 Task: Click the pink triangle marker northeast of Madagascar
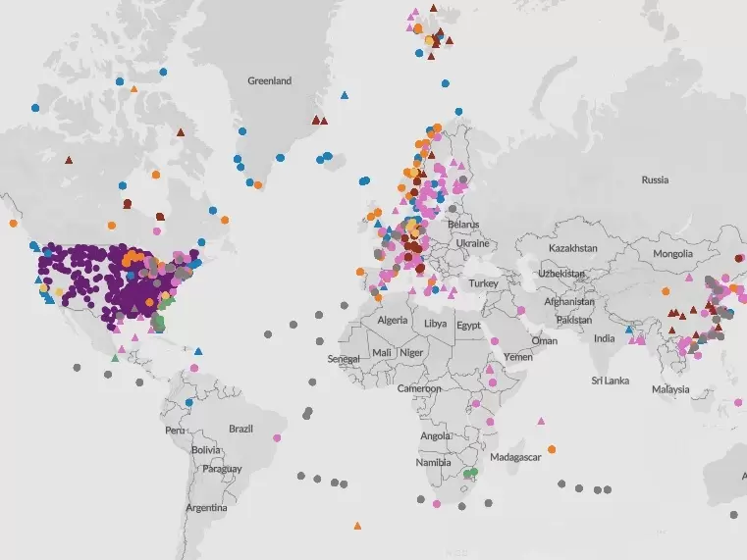pos(541,421)
